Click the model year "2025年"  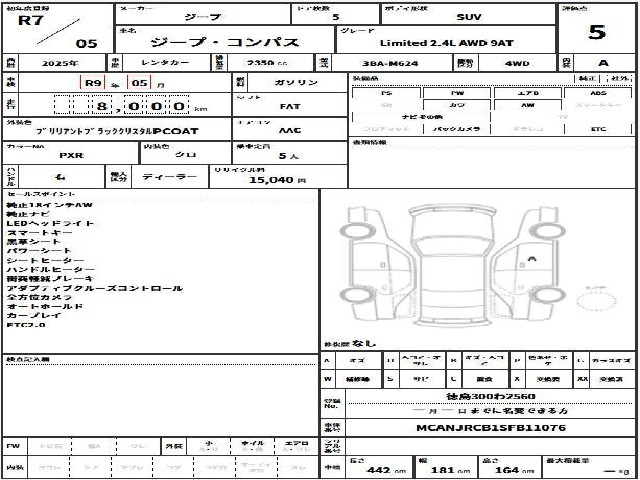pos(60,64)
